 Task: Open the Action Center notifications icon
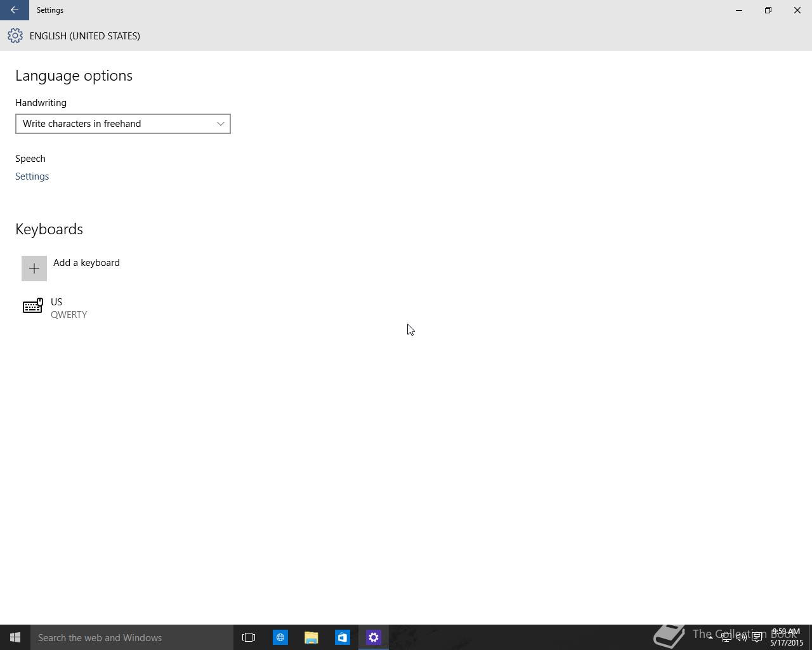click(757, 637)
